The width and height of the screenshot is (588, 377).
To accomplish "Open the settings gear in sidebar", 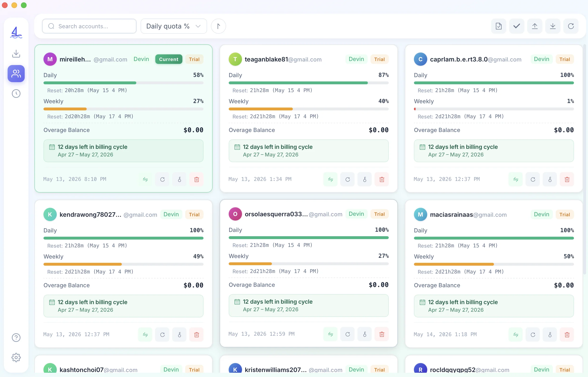I will pos(16,358).
